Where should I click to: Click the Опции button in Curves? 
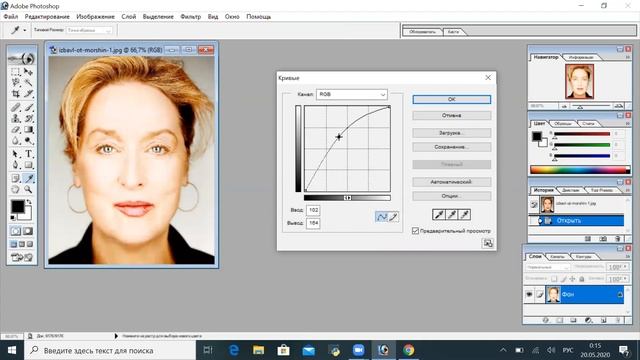[451, 196]
